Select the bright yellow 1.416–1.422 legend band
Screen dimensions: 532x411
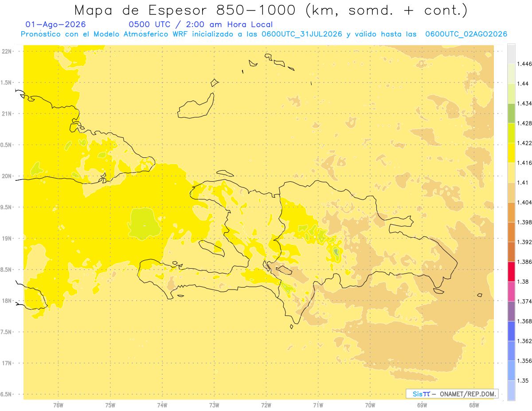point(511,153)
